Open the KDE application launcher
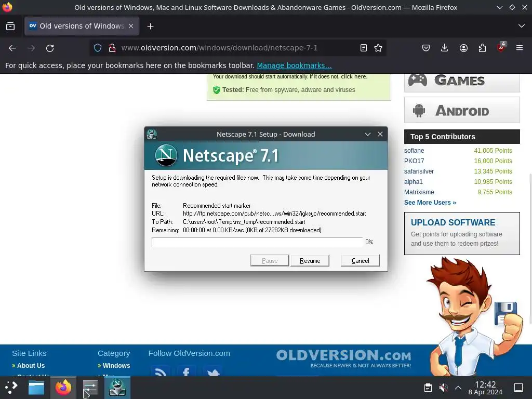The image size is (532, 399). tap(11, 388)
